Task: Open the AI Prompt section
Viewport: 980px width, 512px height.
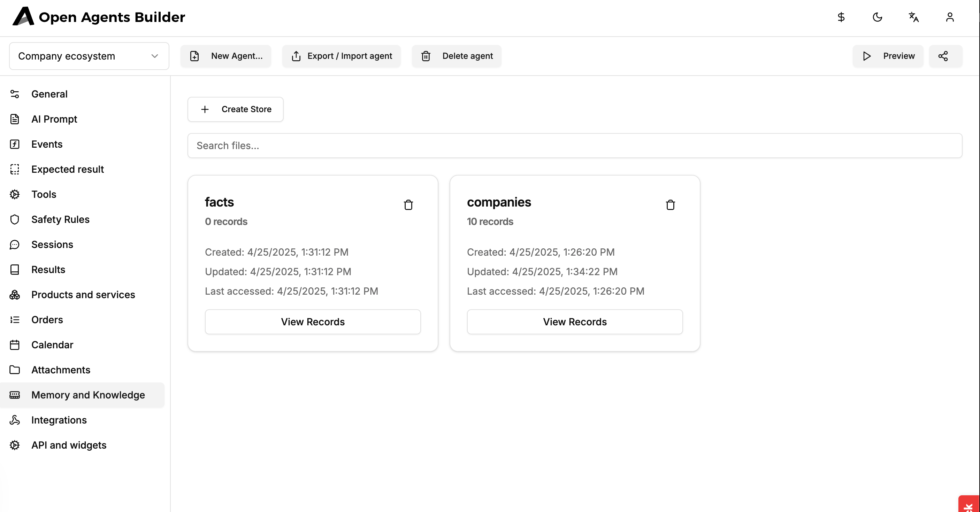Action: 82,119
